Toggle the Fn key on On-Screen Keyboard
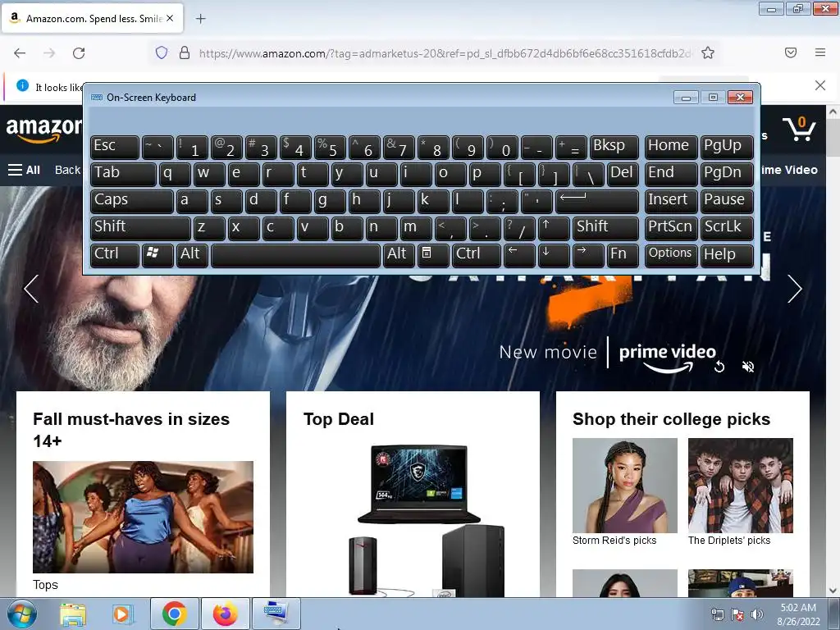This screenshot has height=630, width=840. 623,255
